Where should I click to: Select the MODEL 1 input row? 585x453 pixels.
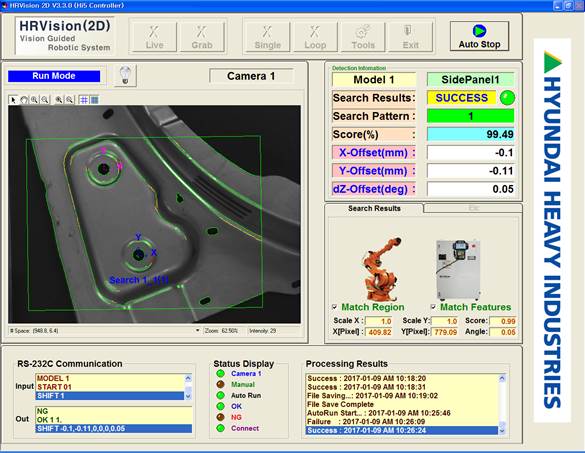110,378
